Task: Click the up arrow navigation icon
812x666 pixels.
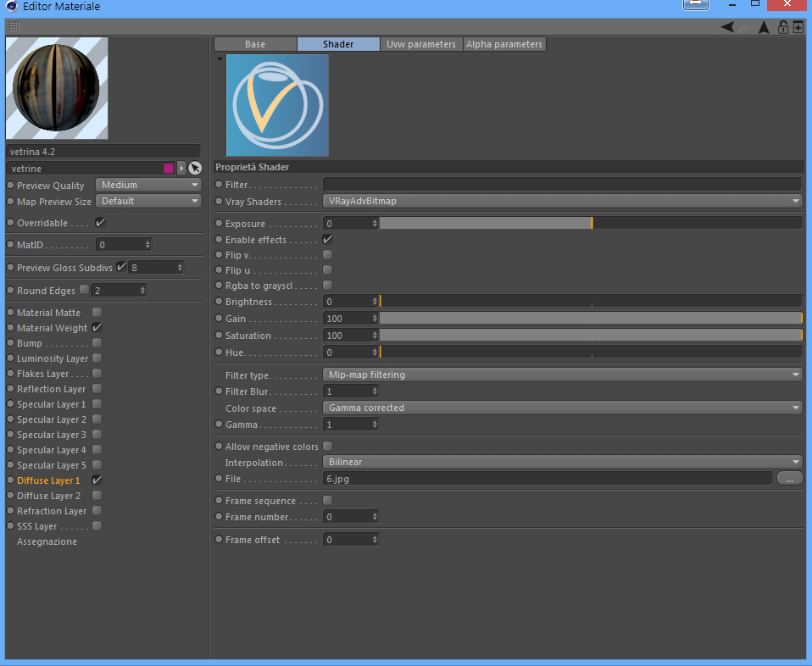Action: (764, 27)
